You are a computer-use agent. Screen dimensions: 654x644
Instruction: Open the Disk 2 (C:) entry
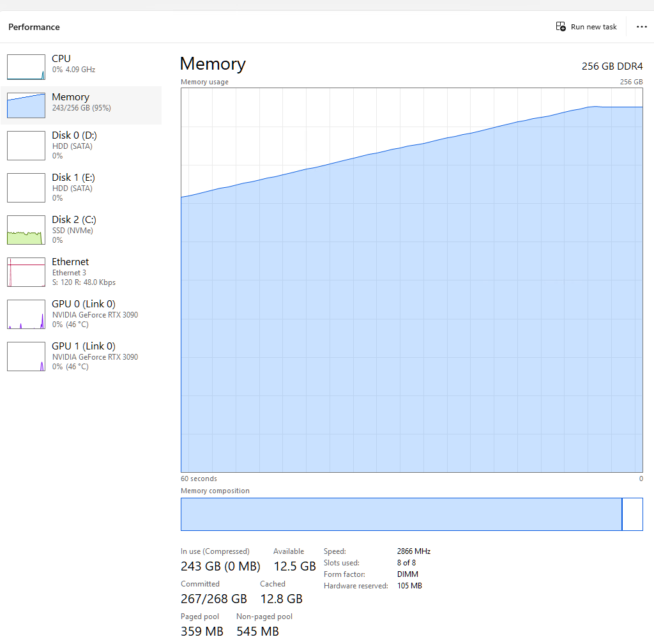[x=81, y=230]
